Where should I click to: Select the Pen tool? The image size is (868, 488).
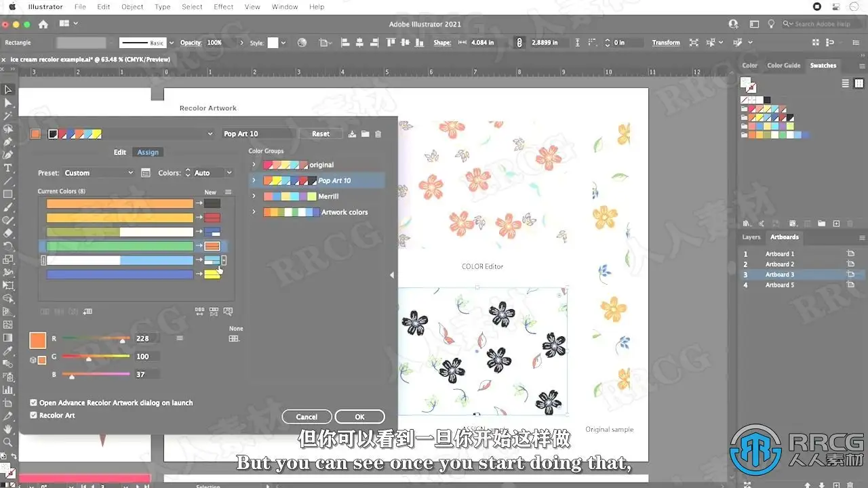pyautogui.click(x=8, y=142)
